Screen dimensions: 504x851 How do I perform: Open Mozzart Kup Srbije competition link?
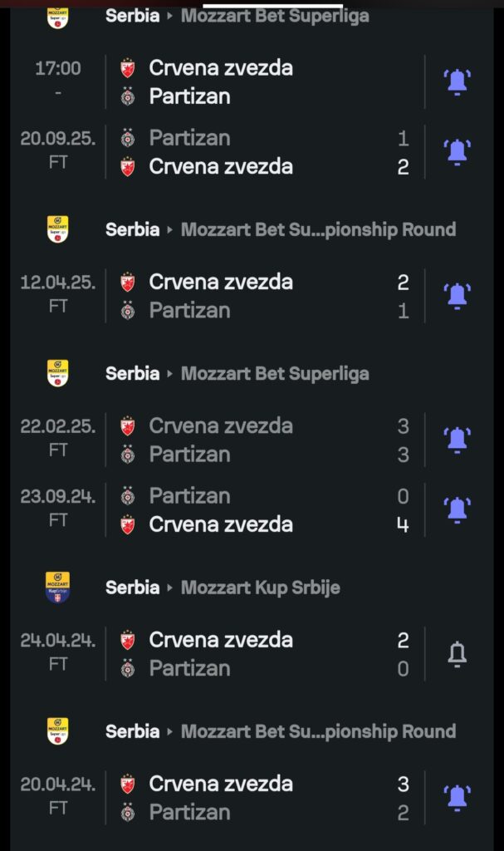[260, 588]
